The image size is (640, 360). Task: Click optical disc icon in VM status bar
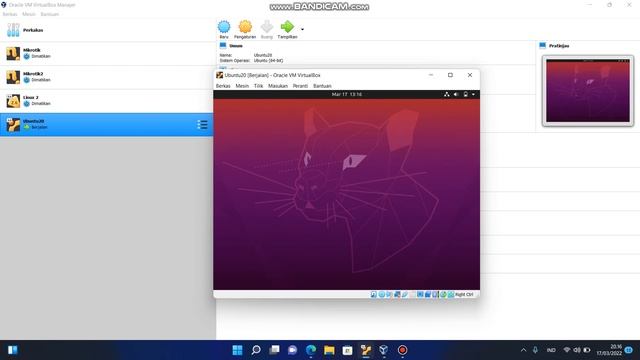[381, 294]
